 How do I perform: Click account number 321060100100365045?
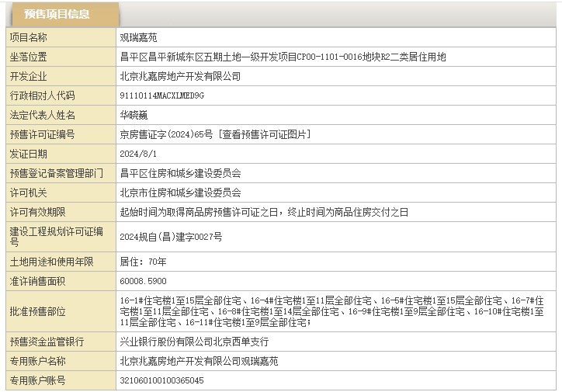(x=161, y=380)
